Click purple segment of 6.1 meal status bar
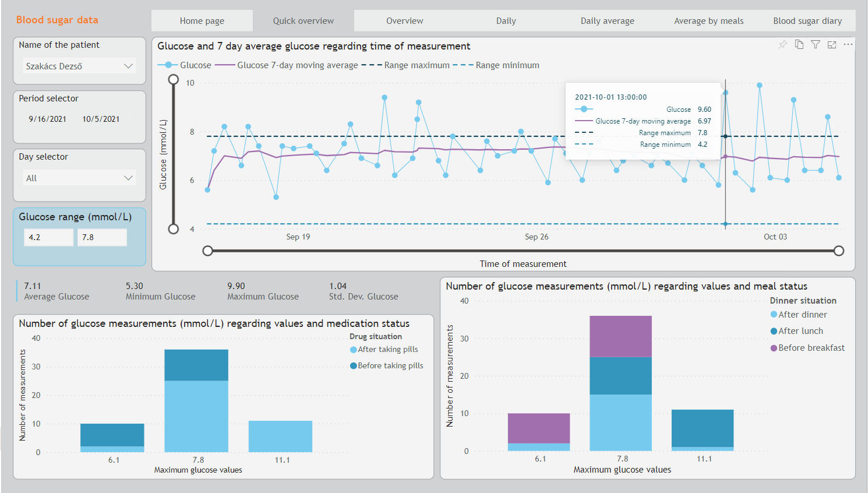868x493 pixels. pos(539,428)
